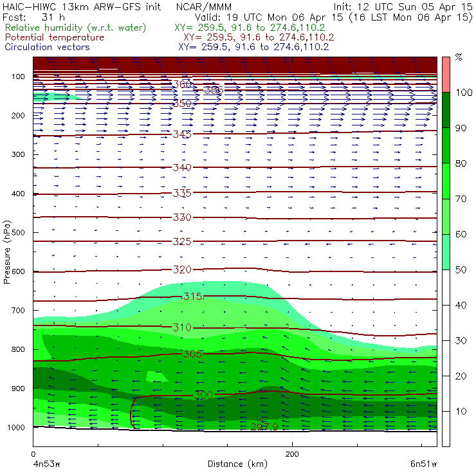
Task: Click the 900 pressure axis tick label
Action: (18, 389)
